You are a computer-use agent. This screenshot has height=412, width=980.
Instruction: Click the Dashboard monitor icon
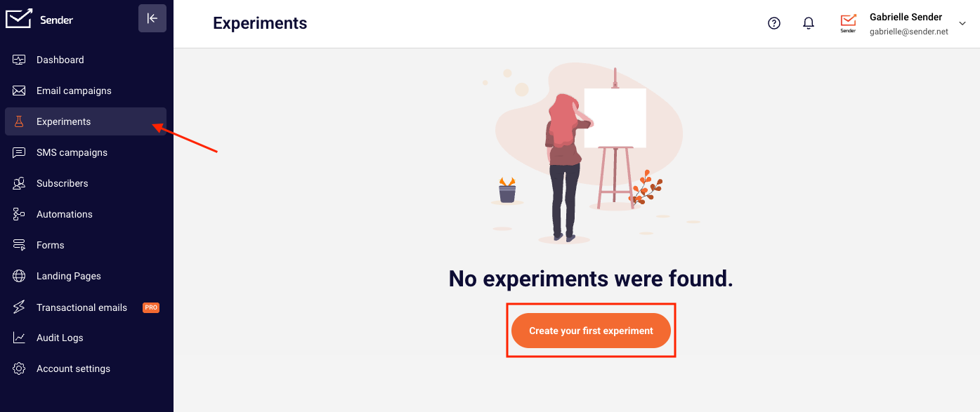(x=19, y=60)
